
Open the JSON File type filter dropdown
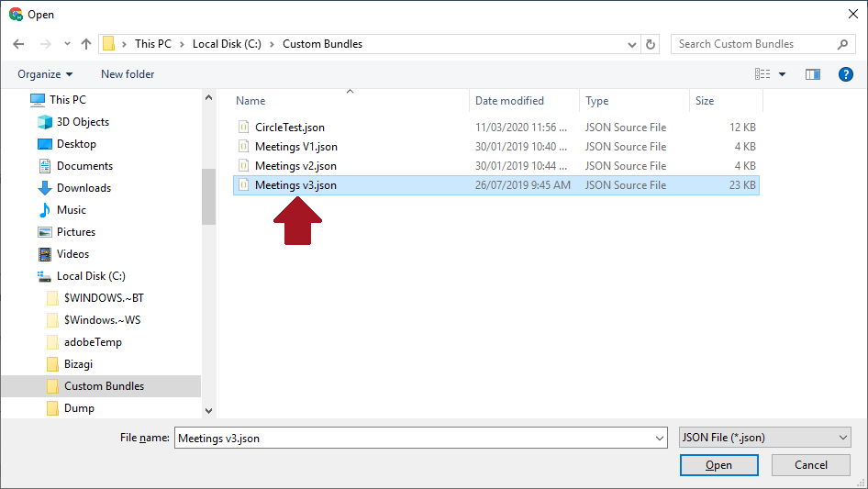tap(764, 438)
